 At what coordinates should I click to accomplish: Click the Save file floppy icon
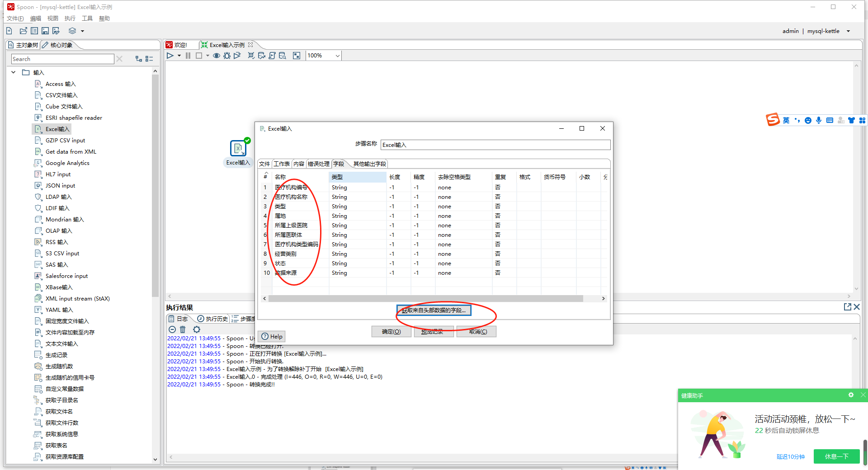(45, 31)
